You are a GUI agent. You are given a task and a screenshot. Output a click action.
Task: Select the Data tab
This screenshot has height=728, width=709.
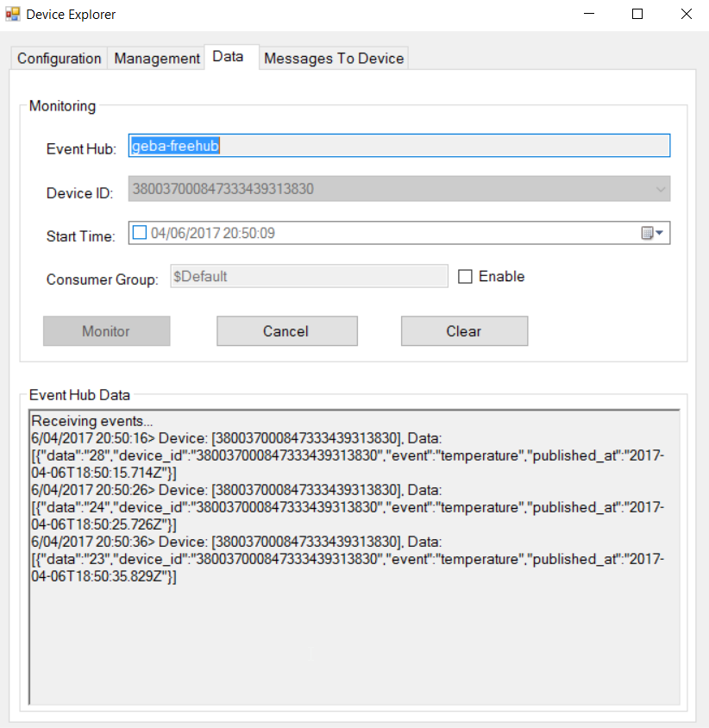[x=229, y=57]
